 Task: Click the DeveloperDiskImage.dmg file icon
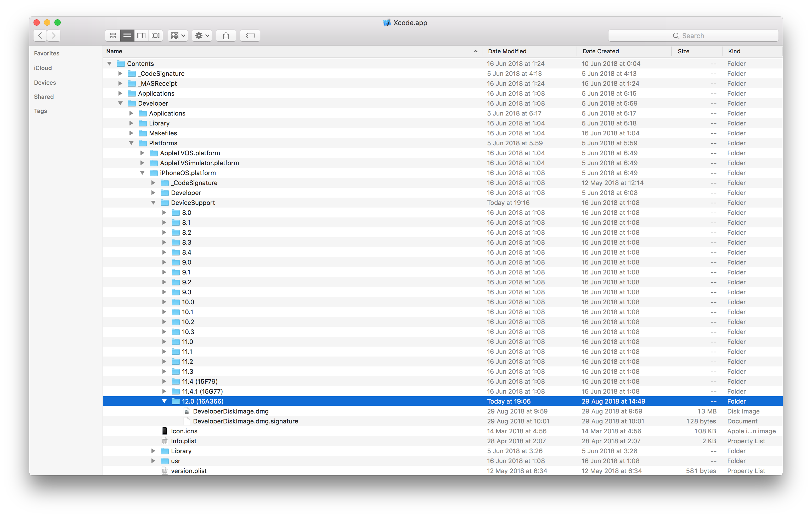pos(187,411)
